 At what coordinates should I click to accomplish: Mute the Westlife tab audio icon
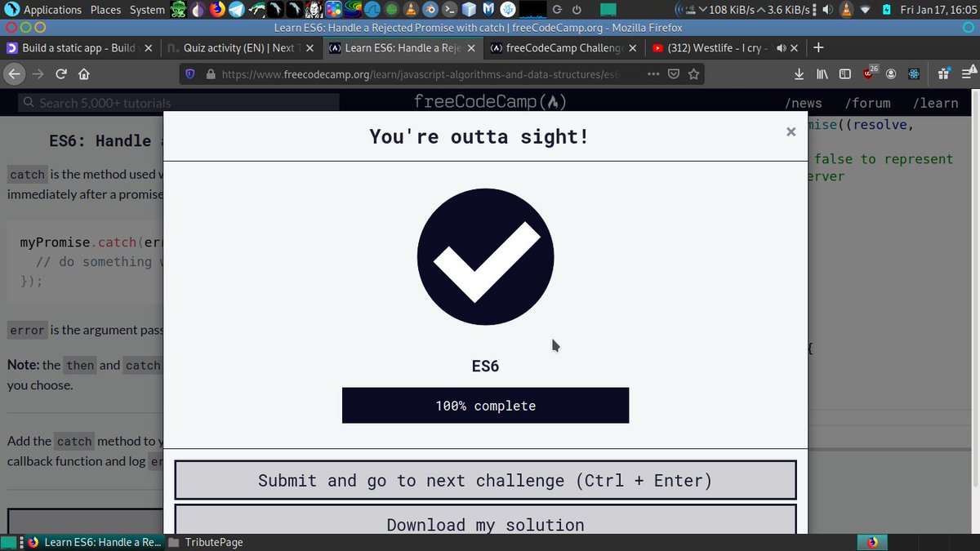click(x=781, y=48)
